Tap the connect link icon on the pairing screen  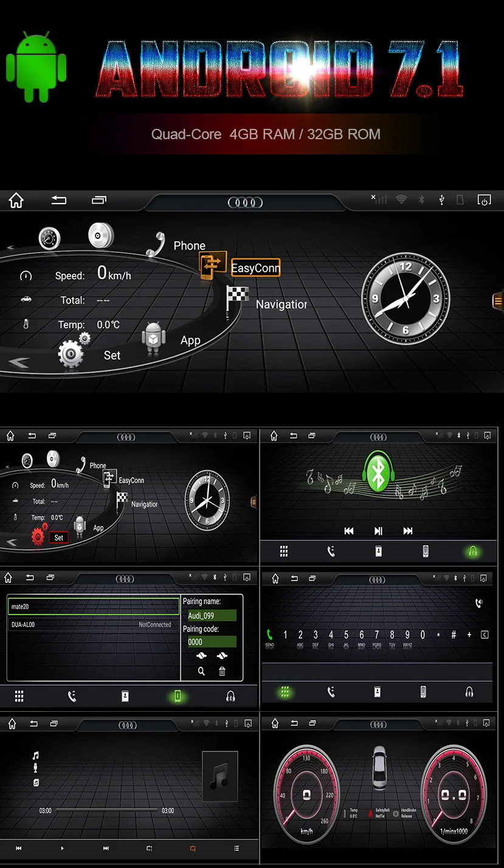[202, 656]
